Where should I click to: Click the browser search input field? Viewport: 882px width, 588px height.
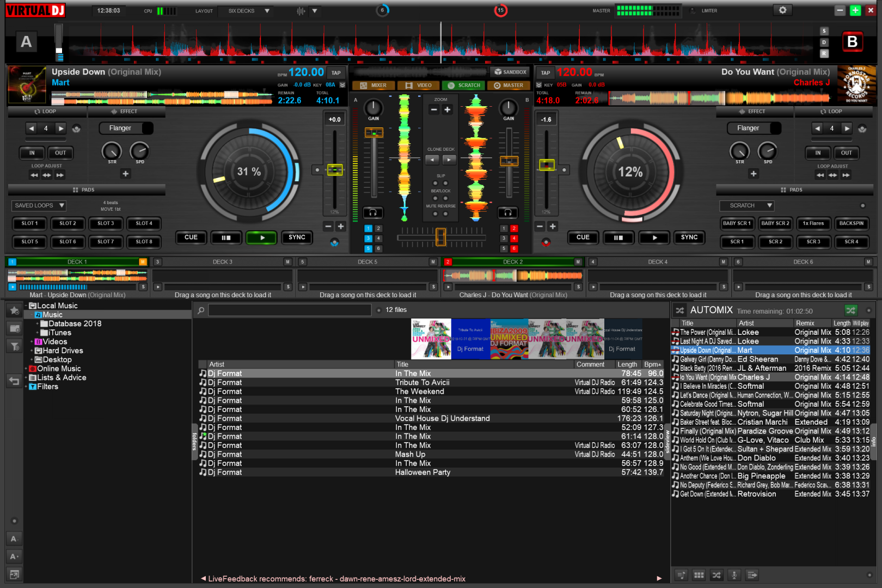point(290,310)
